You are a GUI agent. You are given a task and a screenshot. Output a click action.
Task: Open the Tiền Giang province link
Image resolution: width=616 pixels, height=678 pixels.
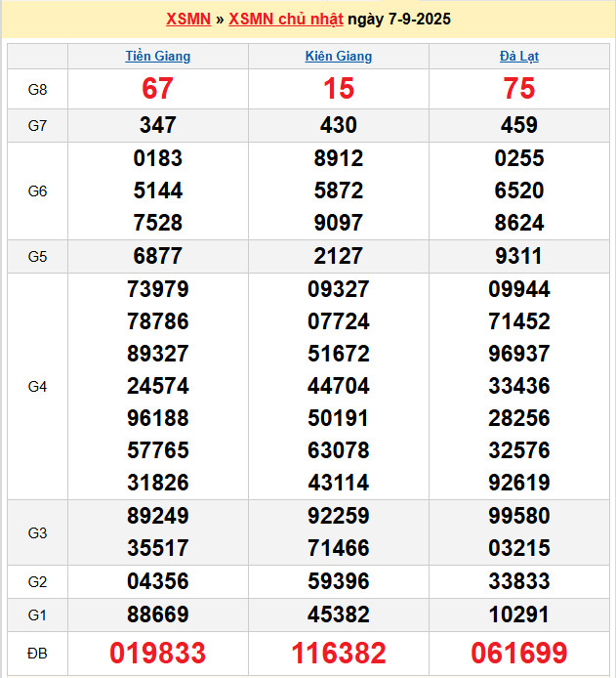point(158,57)
